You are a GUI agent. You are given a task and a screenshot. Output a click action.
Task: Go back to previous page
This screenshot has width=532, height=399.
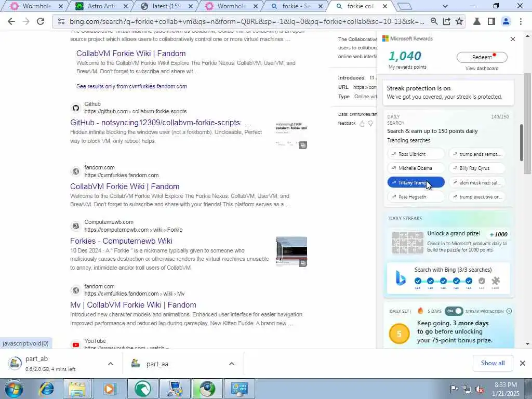tap(11, 21)
